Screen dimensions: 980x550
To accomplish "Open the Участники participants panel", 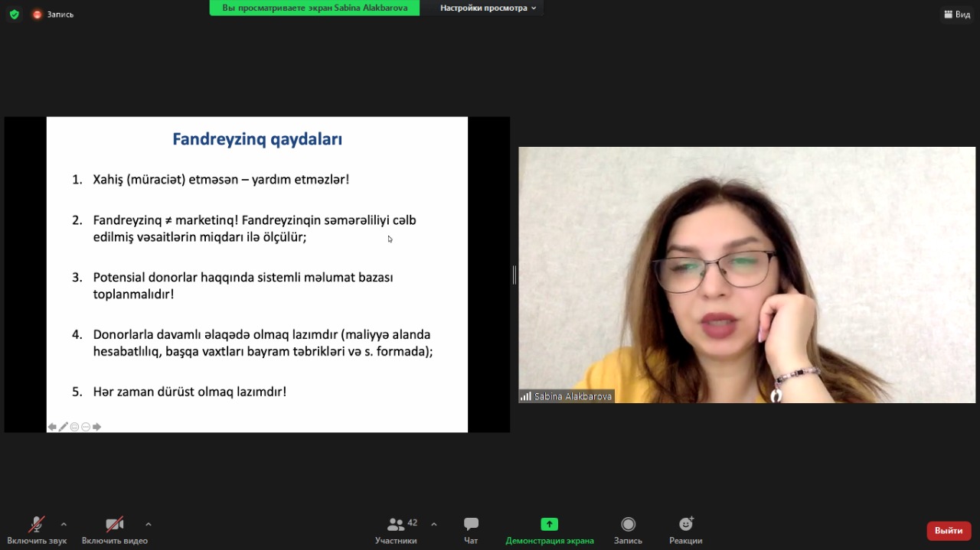I will tap(396, 529).
